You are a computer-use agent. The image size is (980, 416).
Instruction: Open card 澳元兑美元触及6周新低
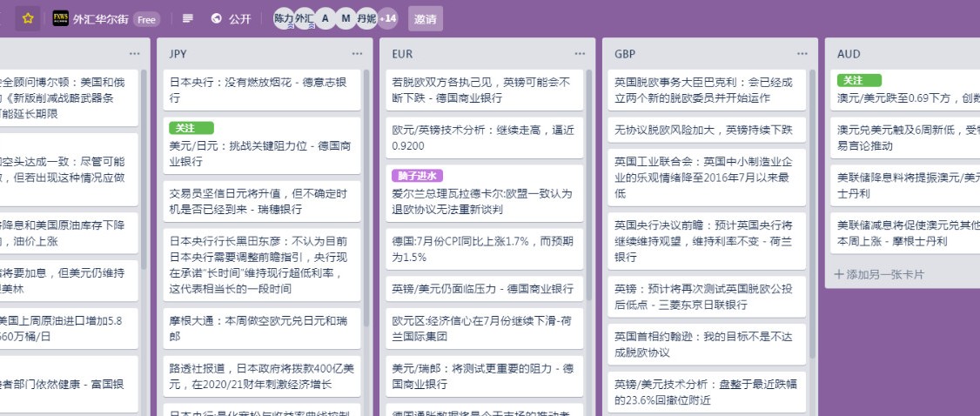click(x=906, y=138)
